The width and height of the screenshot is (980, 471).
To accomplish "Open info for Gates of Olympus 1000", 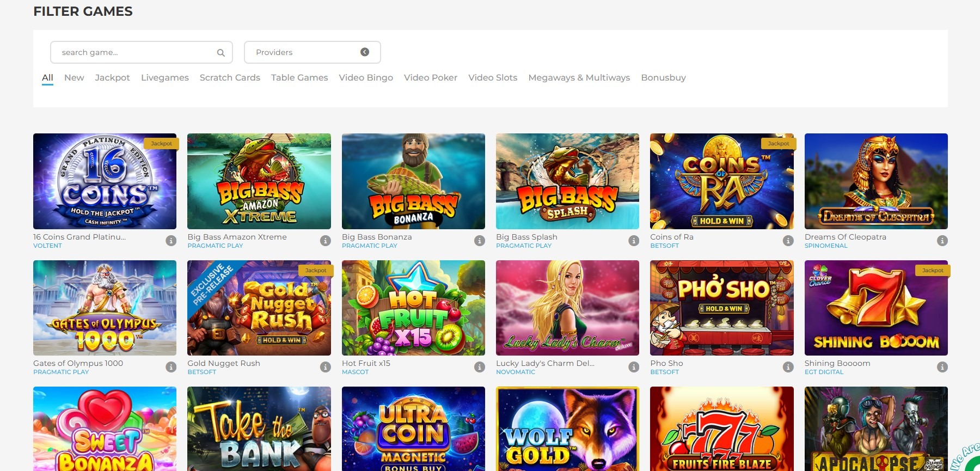I will 171,367.
